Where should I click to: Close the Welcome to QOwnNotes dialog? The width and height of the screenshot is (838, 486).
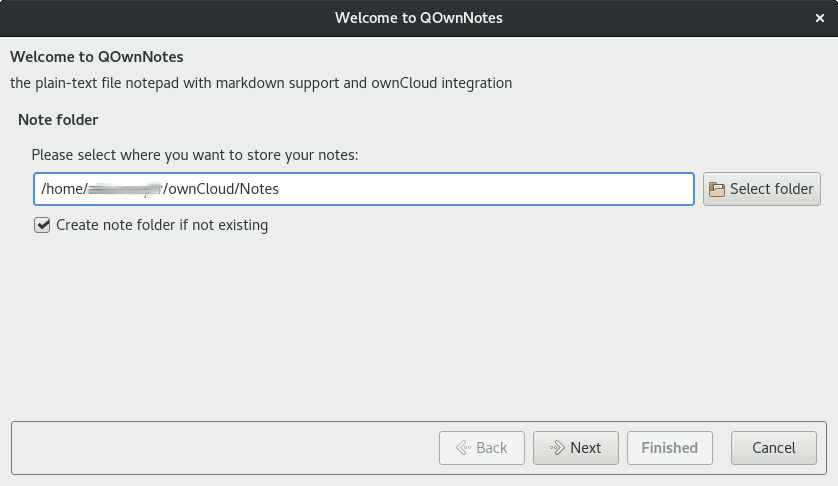(x=820, y=18)
